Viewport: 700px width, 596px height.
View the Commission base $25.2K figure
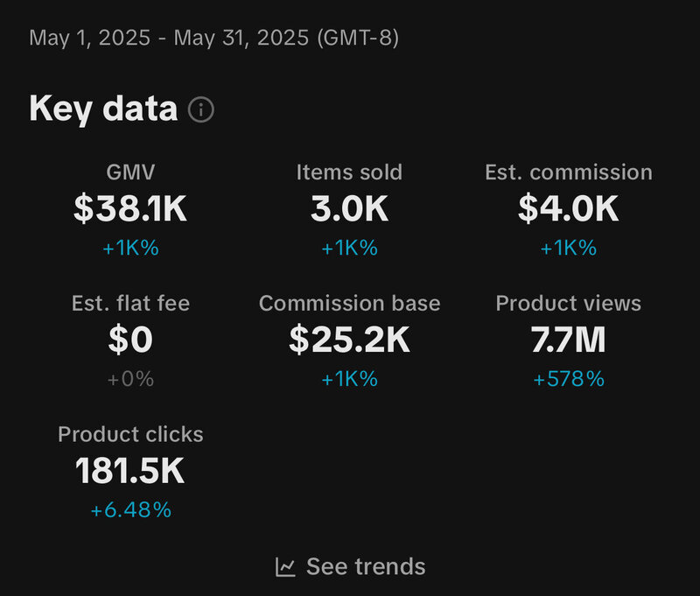349,340
